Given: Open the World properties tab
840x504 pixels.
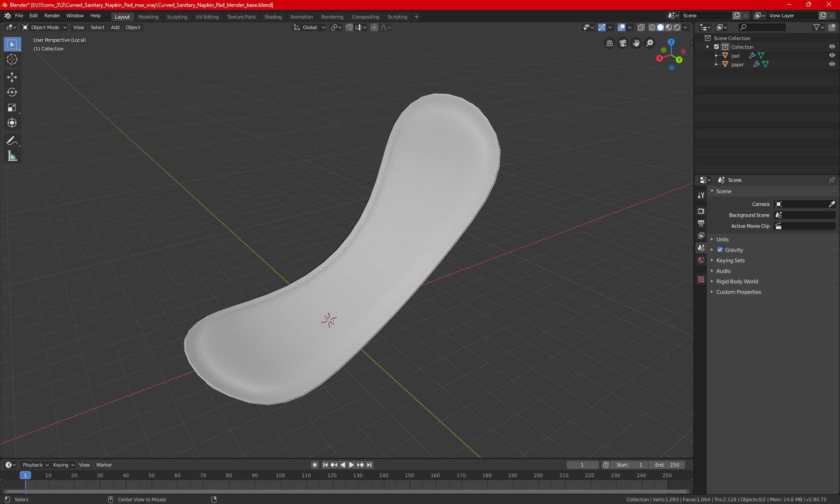Looking at the screenshot, I should [x=701, y=260].
